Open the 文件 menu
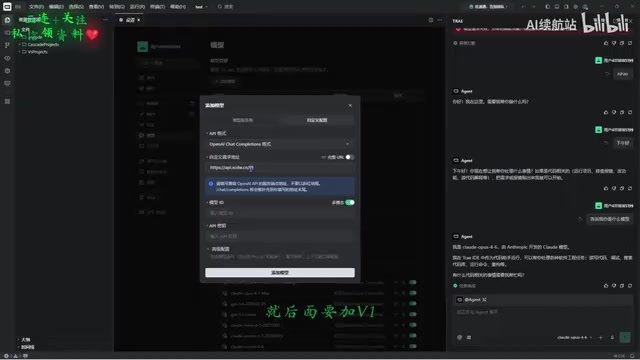Screen dimensions: 640x360 coord(36,7)
